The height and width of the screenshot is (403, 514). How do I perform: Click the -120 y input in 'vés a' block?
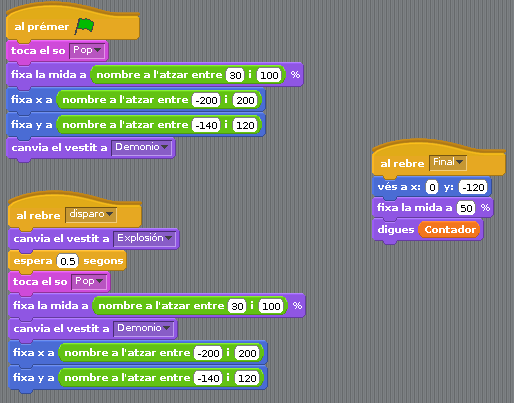(473, 187)
